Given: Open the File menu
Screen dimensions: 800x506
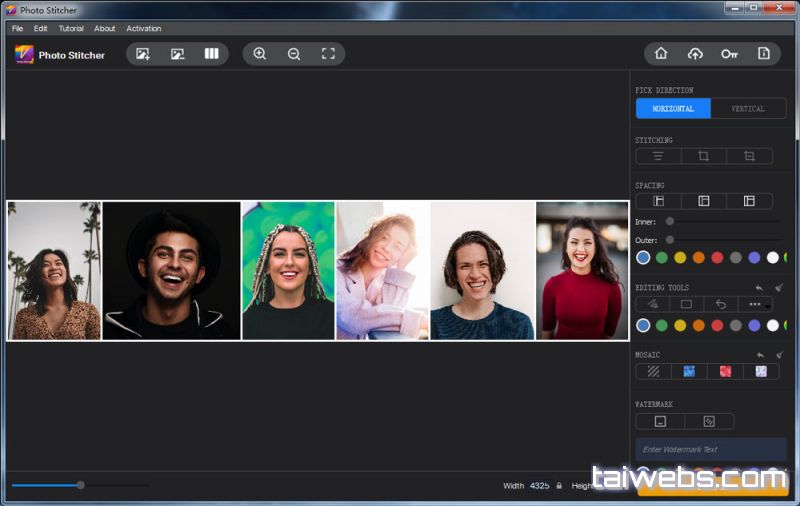Looking at the screenshot, I should (x=17, y=28).
